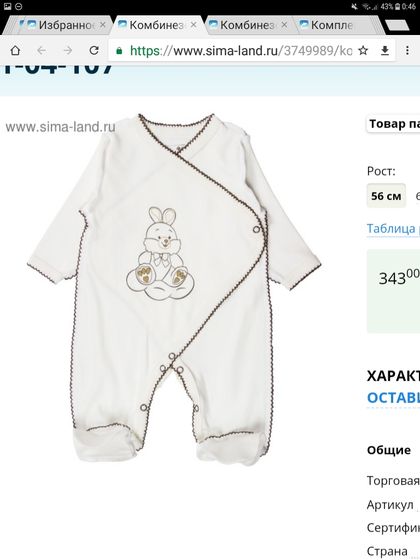Open the ОСТАВИТЬ review link

point(393,398)
